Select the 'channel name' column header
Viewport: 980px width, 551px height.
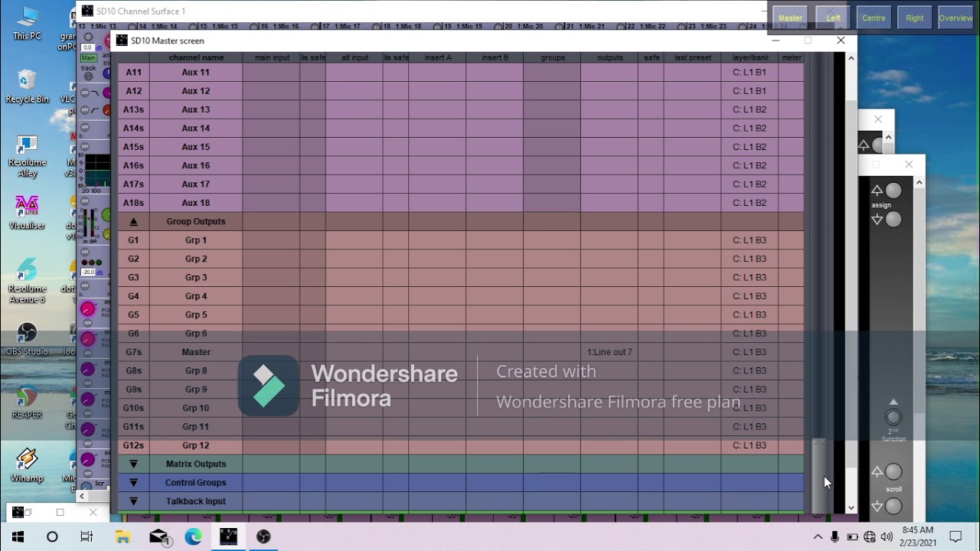(196, 57)
